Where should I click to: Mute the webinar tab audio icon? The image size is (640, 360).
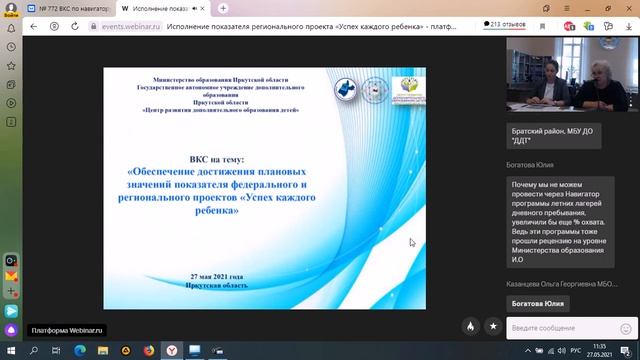coord(194,8)
